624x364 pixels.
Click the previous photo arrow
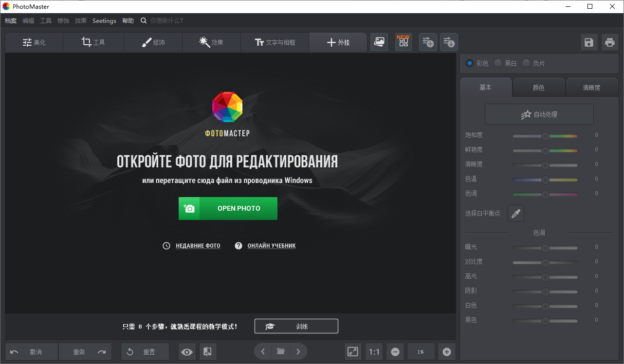262,351
